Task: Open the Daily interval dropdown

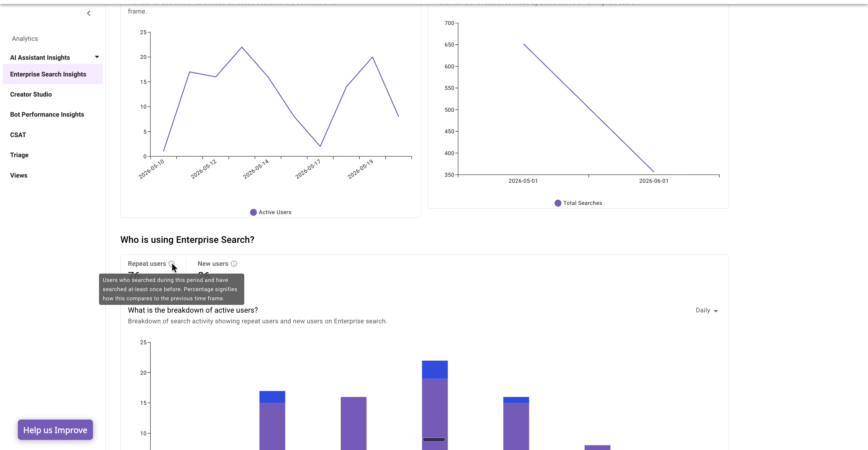Action: (707, 310)
